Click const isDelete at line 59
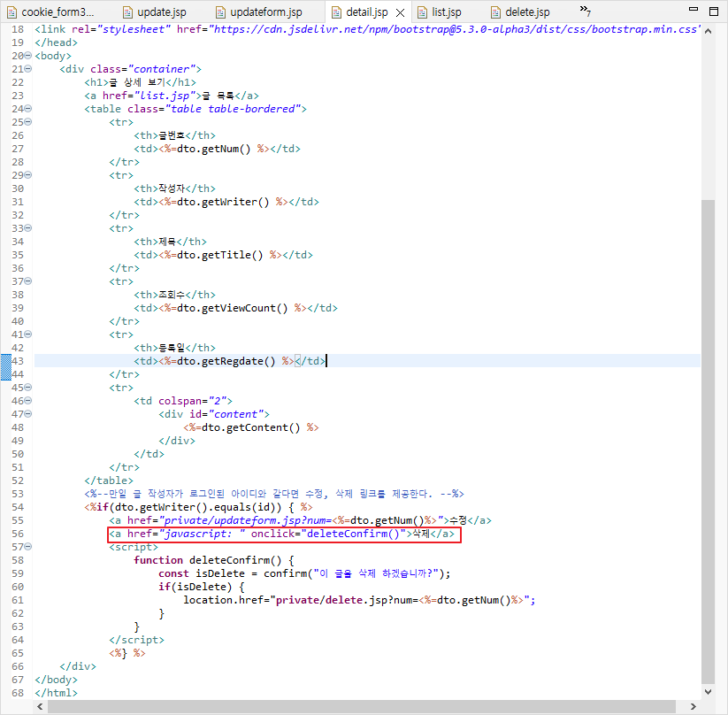This screenshot has height=715, width=728. [x=202, y=573]
